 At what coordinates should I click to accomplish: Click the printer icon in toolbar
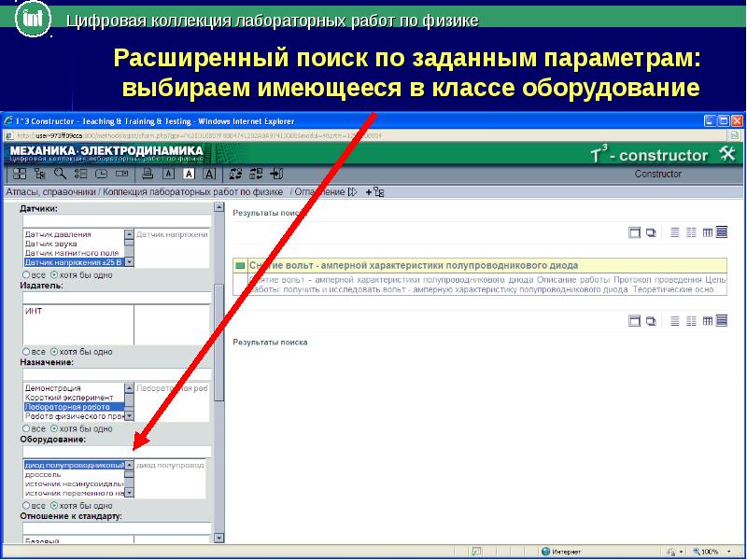[146, 174]
